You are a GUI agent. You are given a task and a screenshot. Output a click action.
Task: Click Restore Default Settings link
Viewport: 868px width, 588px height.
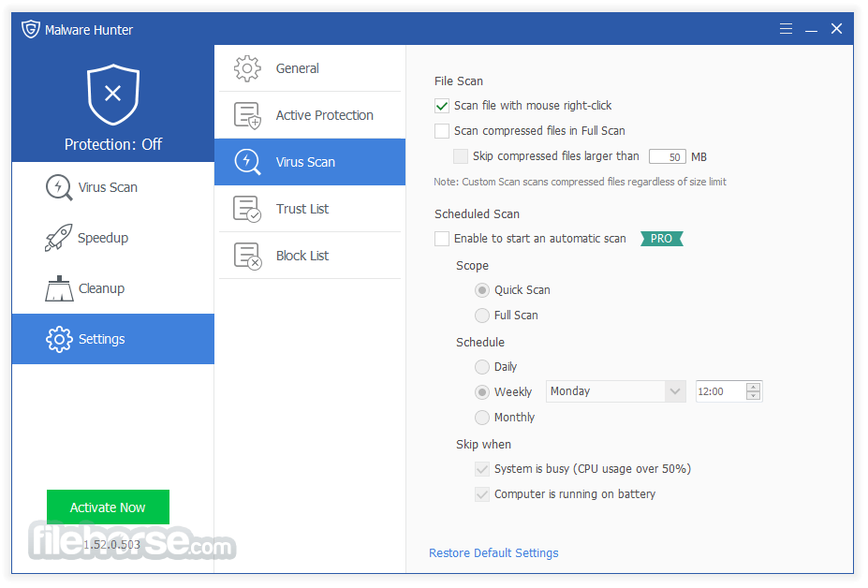pyautogui.click(x=493, y=553)
